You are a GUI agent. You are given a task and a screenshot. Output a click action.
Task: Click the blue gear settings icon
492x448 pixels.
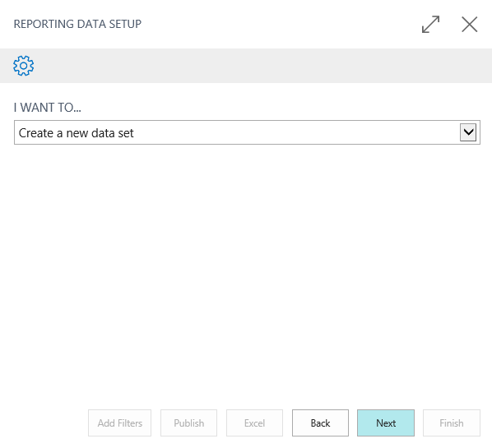point(24,66)
